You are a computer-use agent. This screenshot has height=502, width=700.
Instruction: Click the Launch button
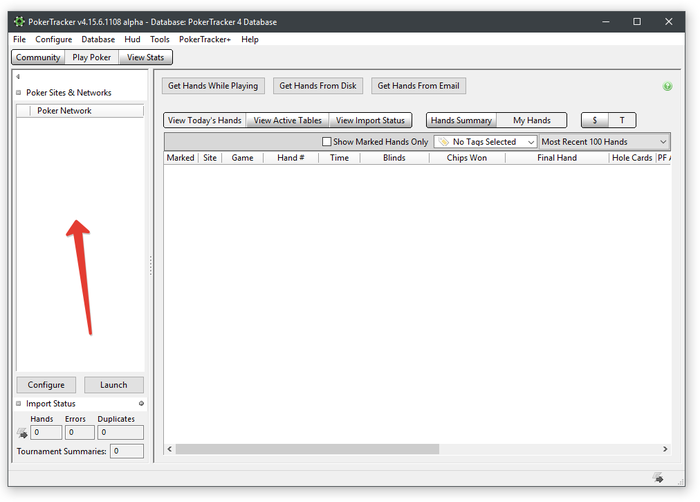(113, 385)
